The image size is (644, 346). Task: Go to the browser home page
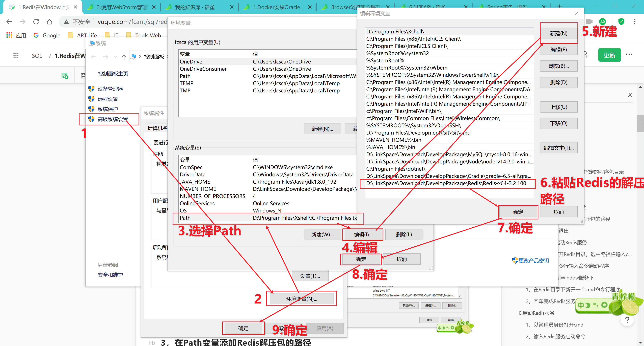(x=49, y=22)
